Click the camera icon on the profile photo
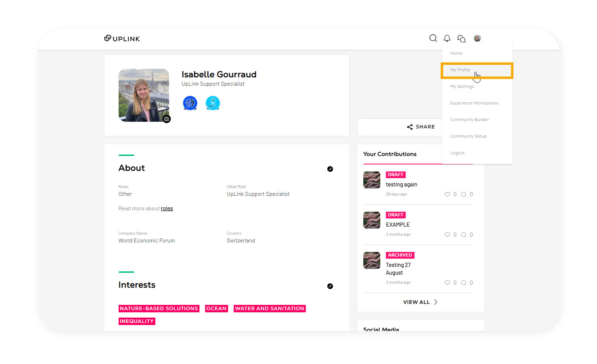The height and width of the screenshot is (364, 597). click(x=167, y=119)
